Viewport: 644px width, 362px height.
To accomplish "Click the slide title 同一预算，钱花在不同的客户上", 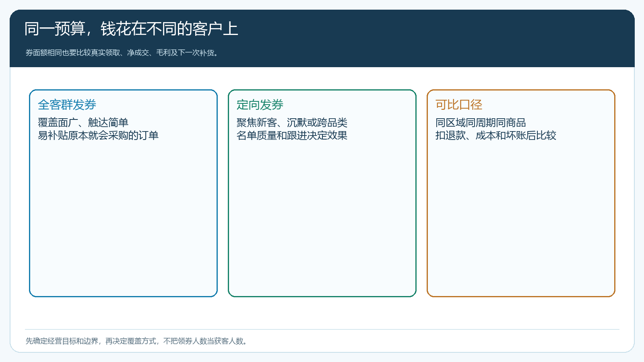I will pyautogui.click(x=131, y=29).
